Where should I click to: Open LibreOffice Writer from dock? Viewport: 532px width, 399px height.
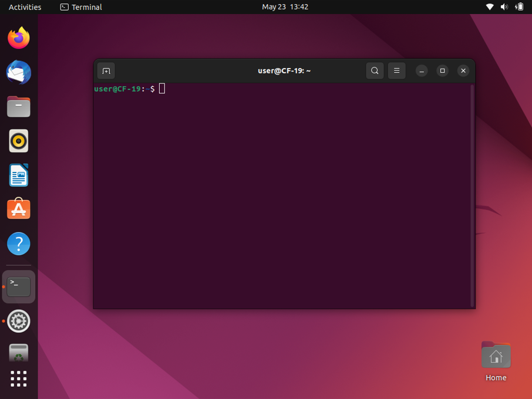point(19,175)
